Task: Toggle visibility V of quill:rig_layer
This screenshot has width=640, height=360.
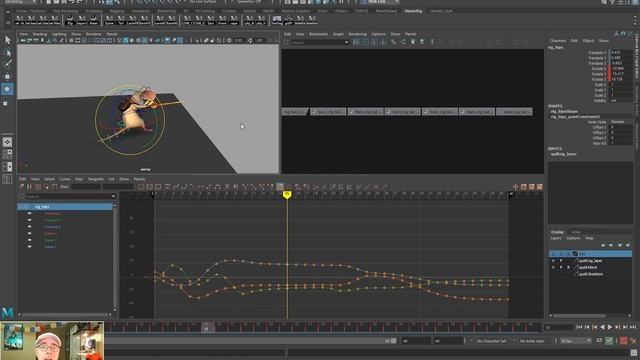Action: (553, 260)
